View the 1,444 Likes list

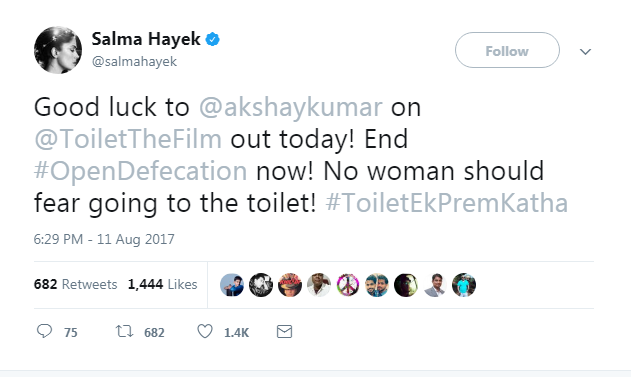point(163,284)
